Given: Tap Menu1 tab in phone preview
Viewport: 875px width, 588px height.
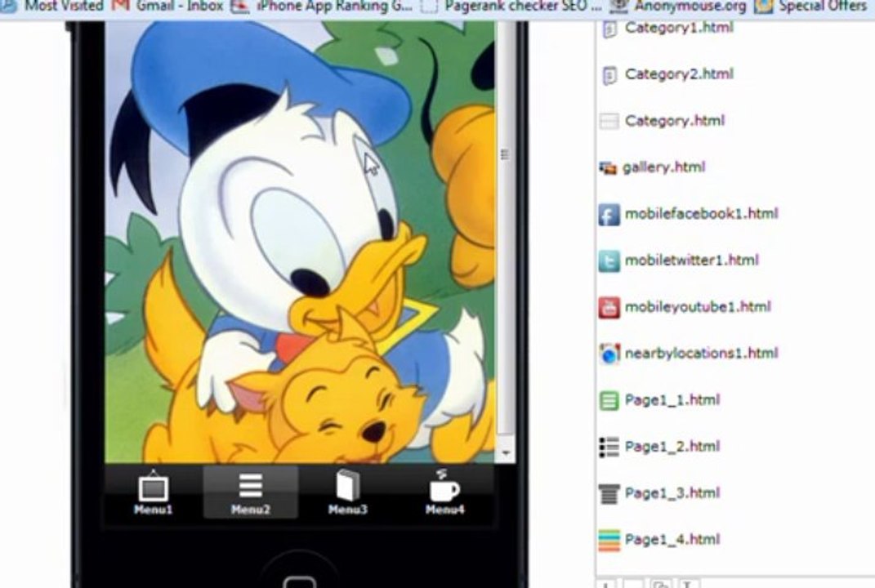Looking at the screenshot, I should (x=154, y=492).
